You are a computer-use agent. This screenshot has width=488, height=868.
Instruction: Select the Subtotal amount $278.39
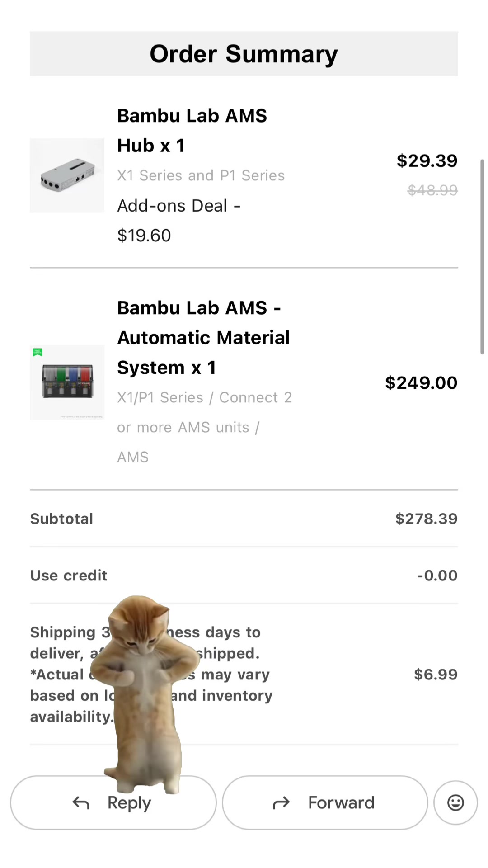click(x=427, y=519)
